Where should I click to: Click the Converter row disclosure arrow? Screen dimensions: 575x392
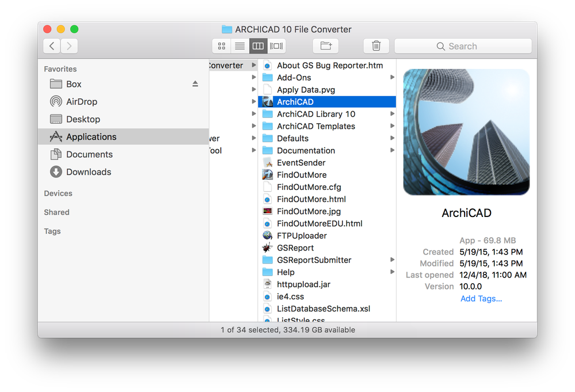coord(253,65)
